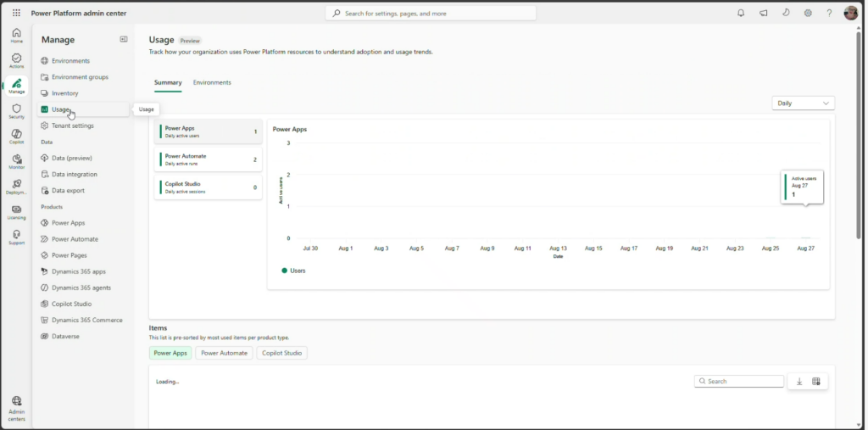Open Deployment in the left rail
This screenshot has height=430, width=868.
[17, 187]
